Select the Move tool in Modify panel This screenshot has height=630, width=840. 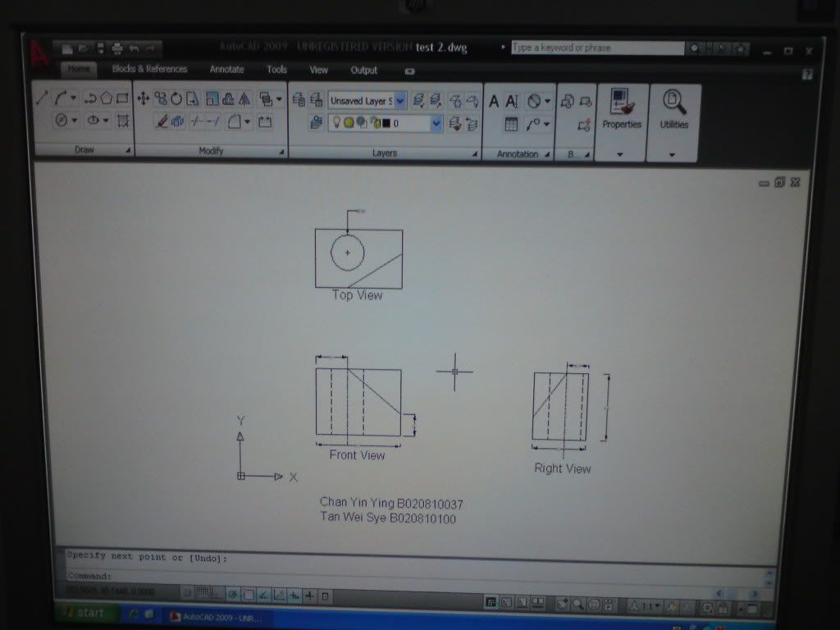pyautogui.click(x=143, y=98)
